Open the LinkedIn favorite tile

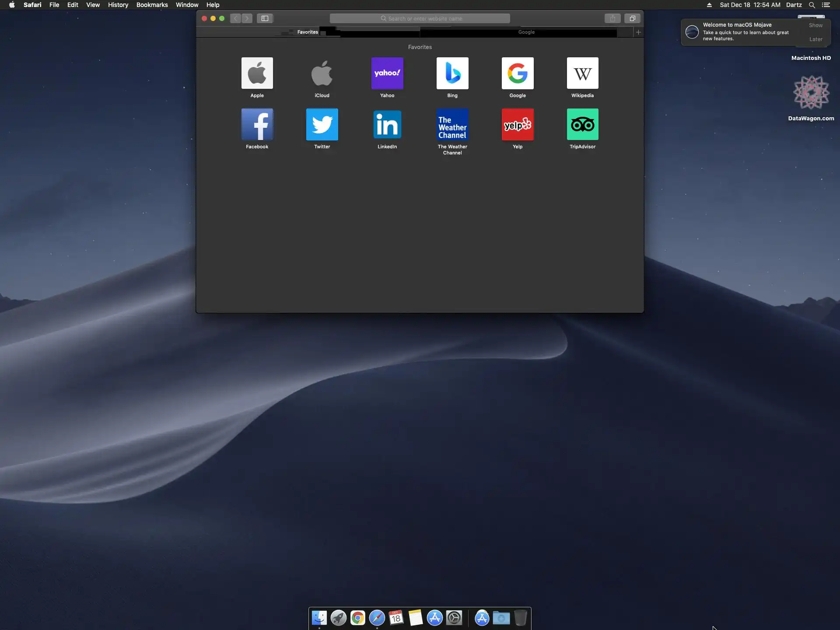[x=387, y=125]
